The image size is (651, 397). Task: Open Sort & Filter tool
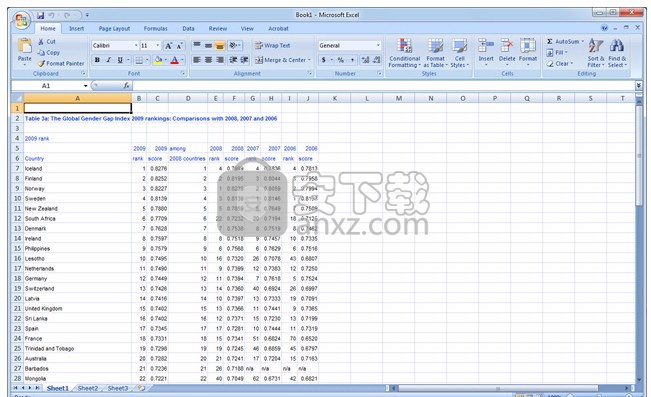point(595,53)
